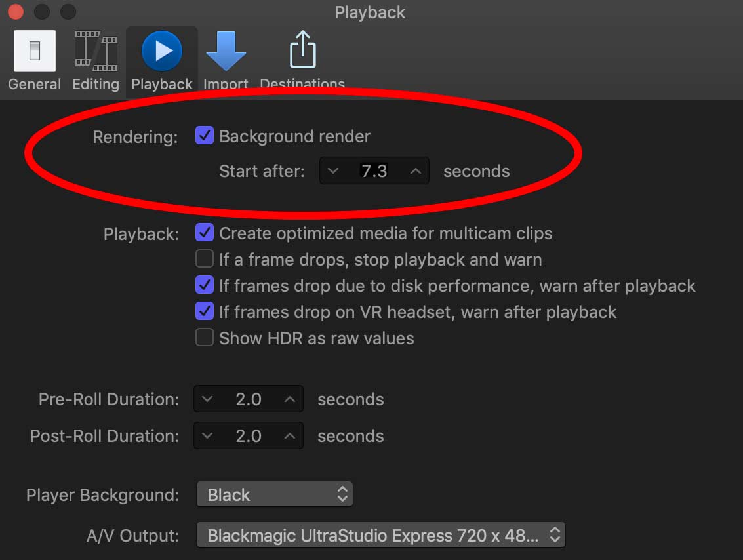Image resolution: width=743 pixels, height=560 pixels.
Task: Enable If a frame drops, stop playback
Action: click(x=205, y=258)
